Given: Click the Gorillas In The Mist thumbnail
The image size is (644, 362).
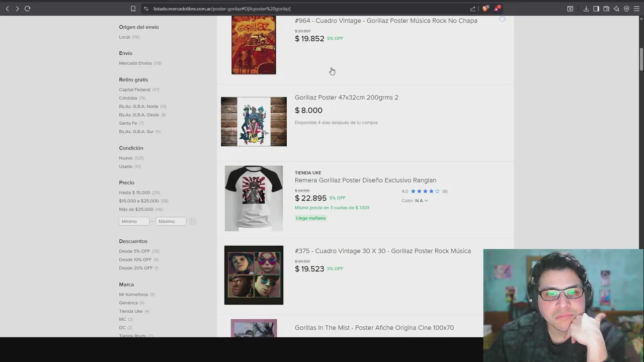Looking at the screenshot, I should coord(254,328).
